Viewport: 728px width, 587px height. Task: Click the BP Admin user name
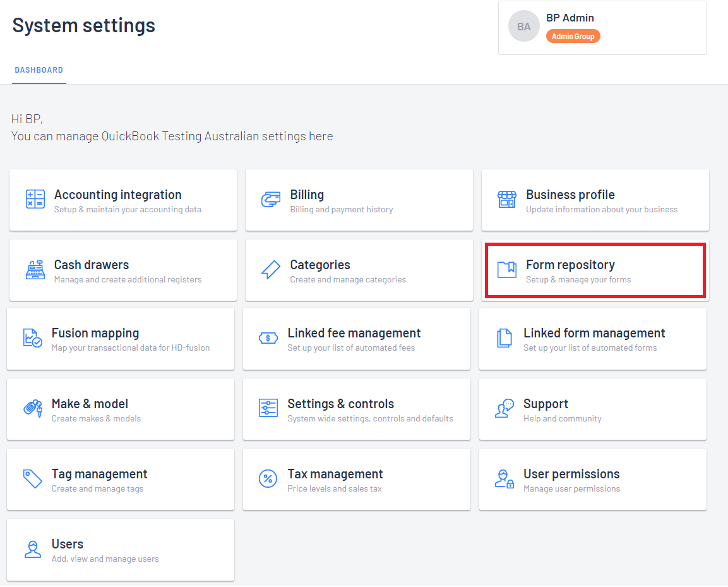[x=570, y=18]
